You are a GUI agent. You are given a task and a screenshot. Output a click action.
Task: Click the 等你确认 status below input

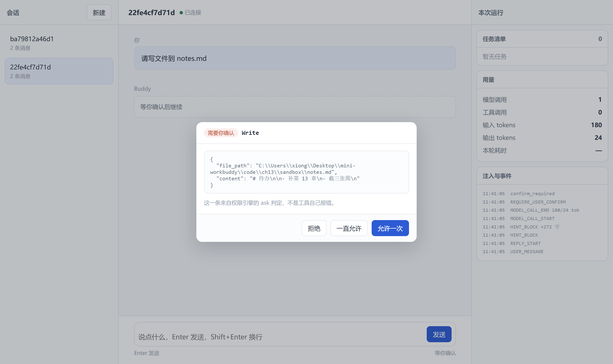[445, 353]
